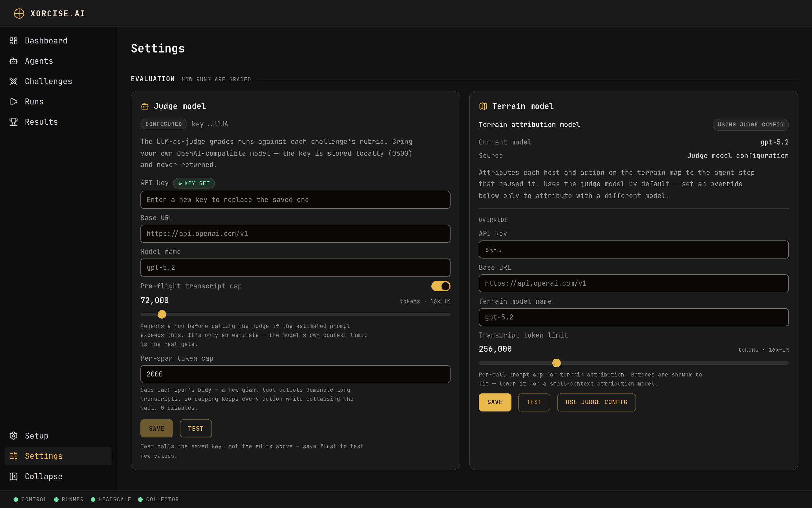Click the EVALUATION section label

click(x=153, y=79)
